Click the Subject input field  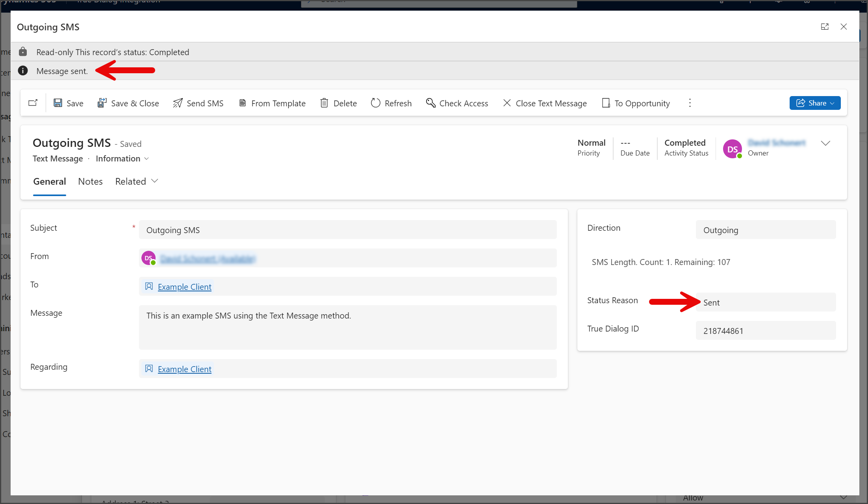pyautogui.click(x=348, y=230)
